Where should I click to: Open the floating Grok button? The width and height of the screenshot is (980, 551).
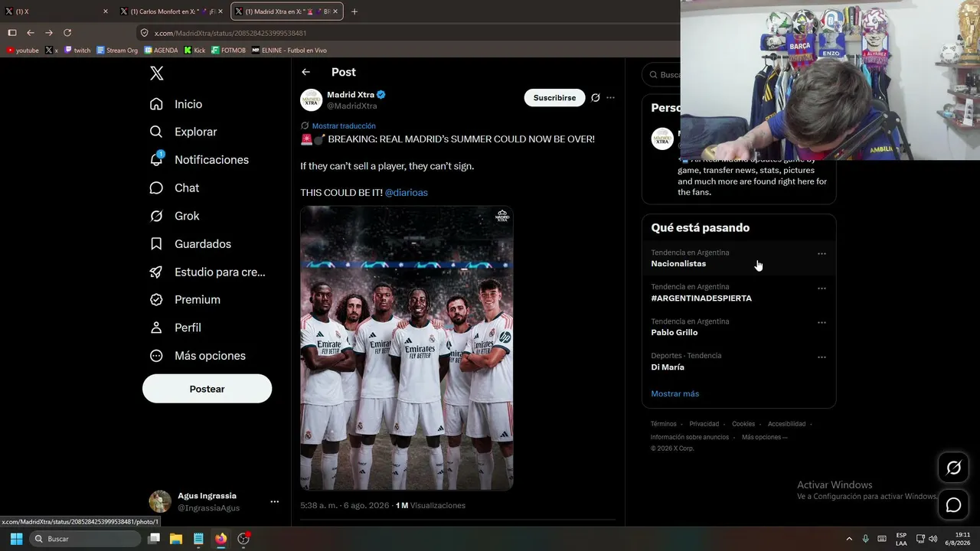(x=954, y=468)
